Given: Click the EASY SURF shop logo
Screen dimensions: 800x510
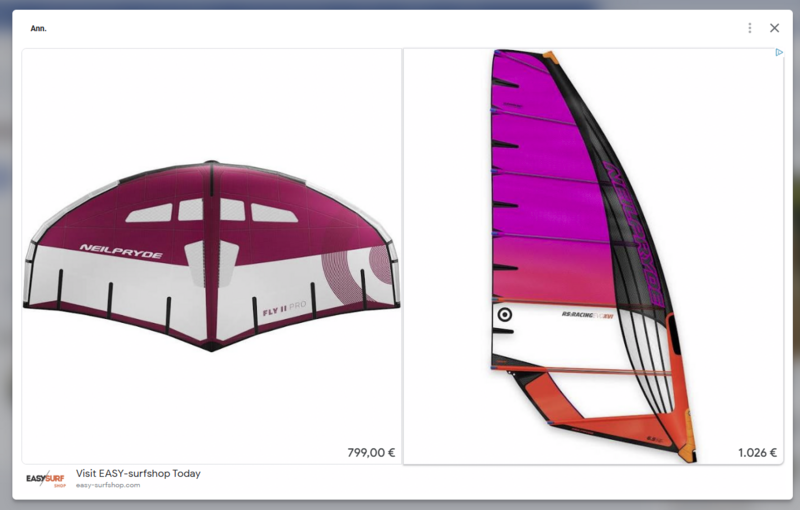Looking at the screenshot, I should (x=46, y=480).
